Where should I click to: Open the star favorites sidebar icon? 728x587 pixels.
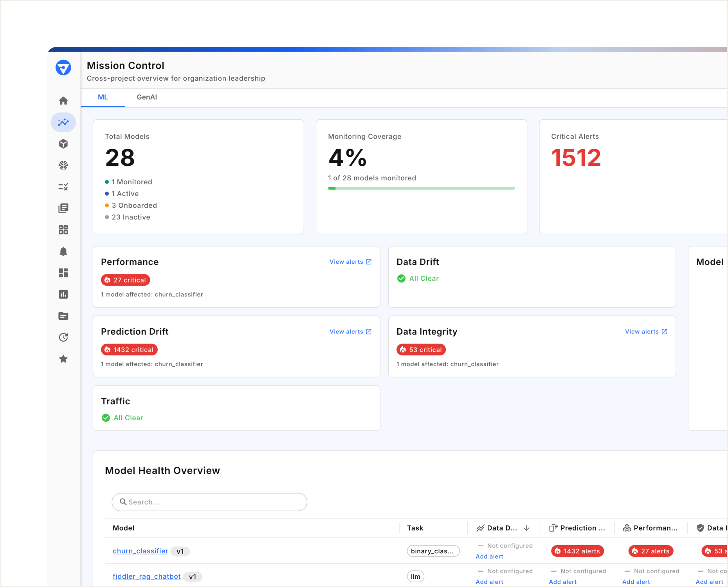(x=63, y=359)
